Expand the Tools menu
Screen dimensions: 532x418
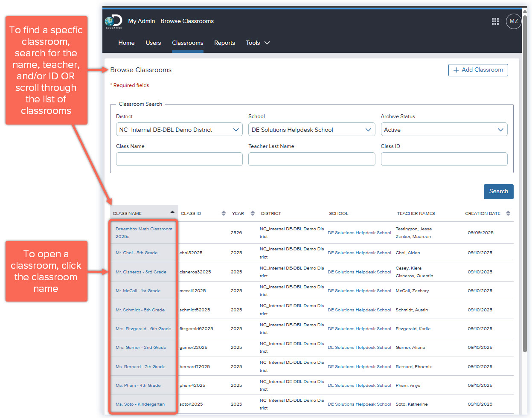[x=258, y=43]
